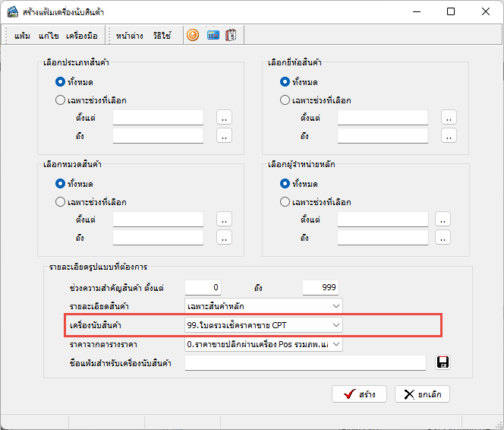Click the สร้าง button

[x=359, y=394]
